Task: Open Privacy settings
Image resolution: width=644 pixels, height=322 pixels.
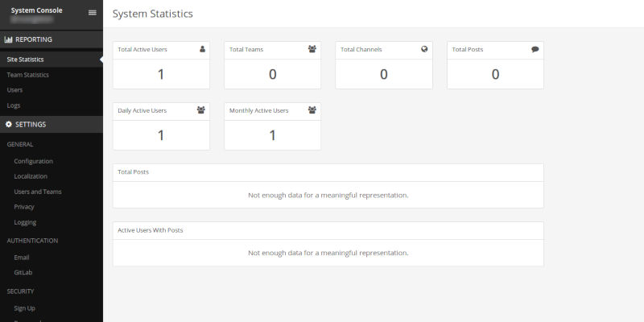Action: click(x=24, y=207)
